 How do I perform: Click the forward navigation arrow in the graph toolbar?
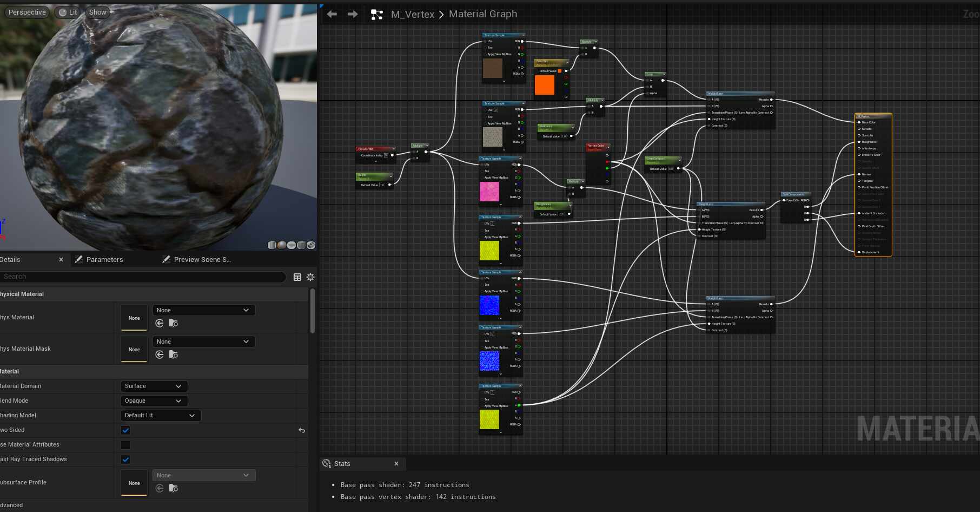353,14
